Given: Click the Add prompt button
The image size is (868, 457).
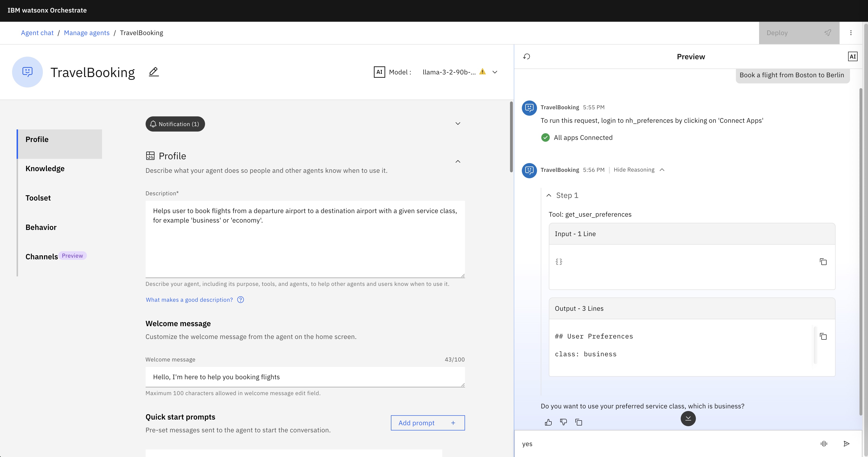Looking at the screenshot, I should (x=428, y=423).
